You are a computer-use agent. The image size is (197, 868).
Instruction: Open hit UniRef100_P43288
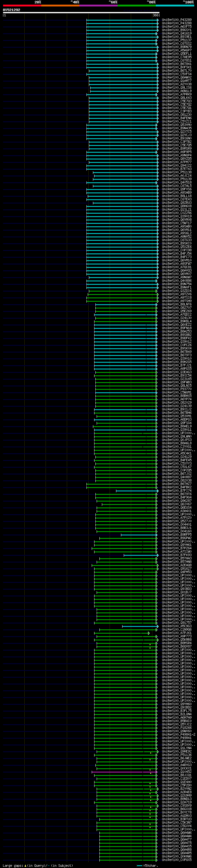click(x=176, y=23)
